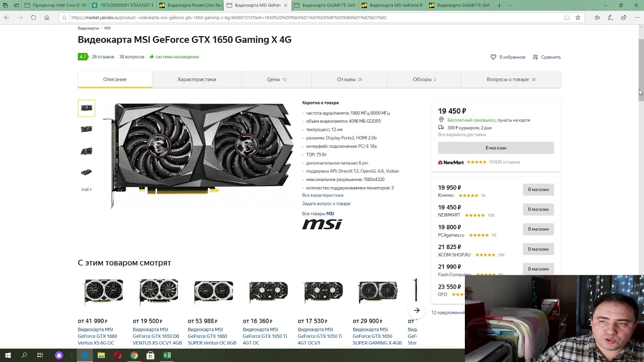Click the MSI brand logo

pyautogui.click(x=322, y=224)
